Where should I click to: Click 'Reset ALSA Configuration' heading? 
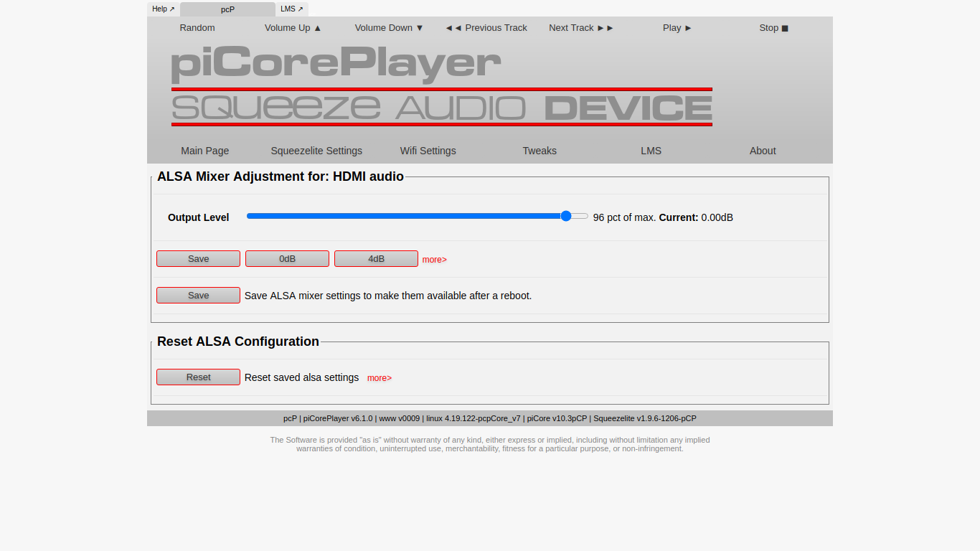click(x=238, y=342)
